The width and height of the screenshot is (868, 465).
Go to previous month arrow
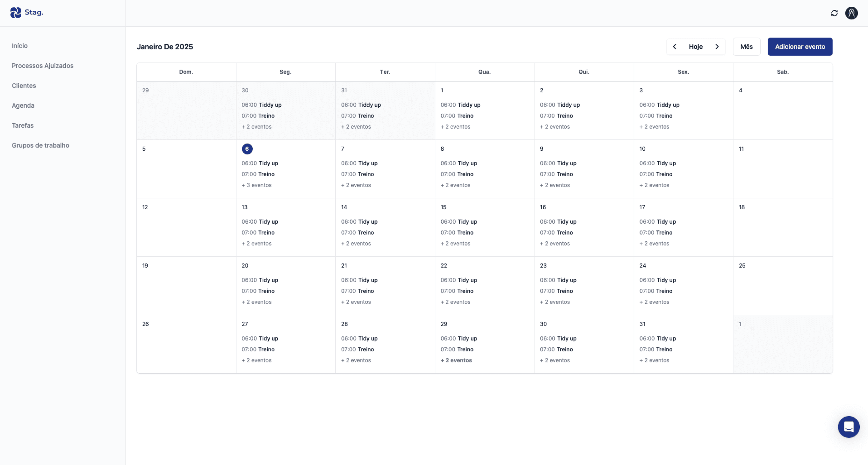675,47
